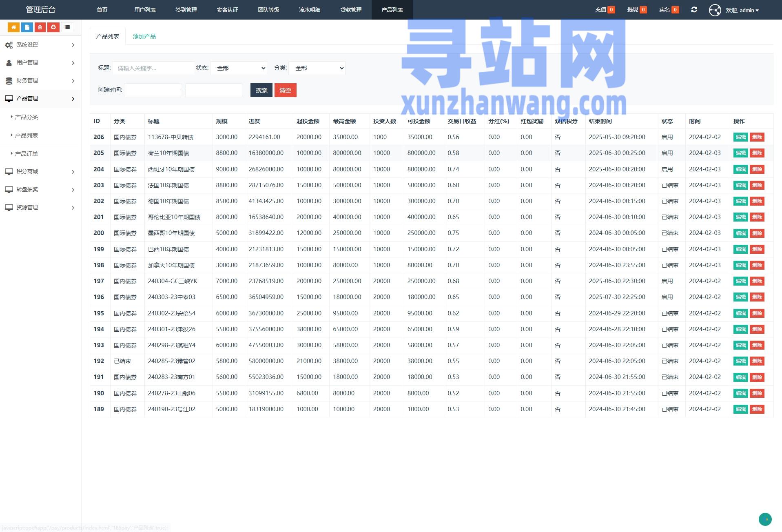Select the 产品列表 content tab

click(108, 36)
